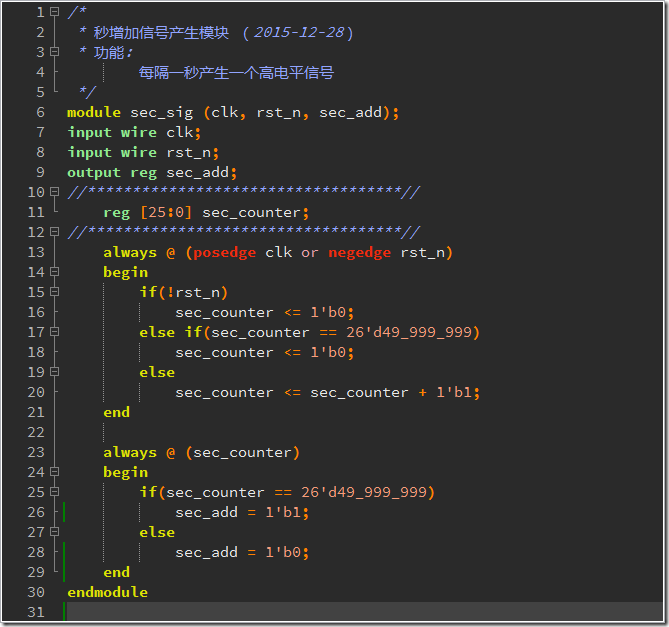Collapse the if fold at line 25
The width and height of the screenshot is (669, 627).
tap(54, 492)
